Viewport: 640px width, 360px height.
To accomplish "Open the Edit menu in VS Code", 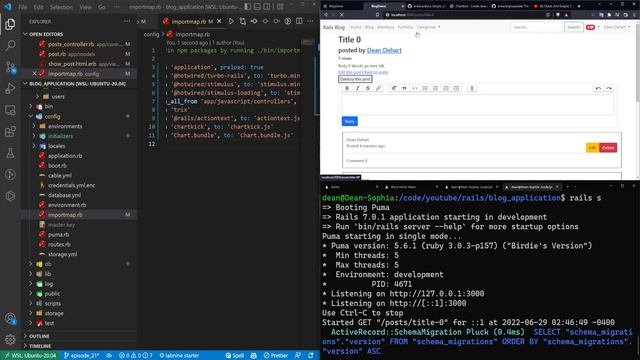I will (38, 7).
